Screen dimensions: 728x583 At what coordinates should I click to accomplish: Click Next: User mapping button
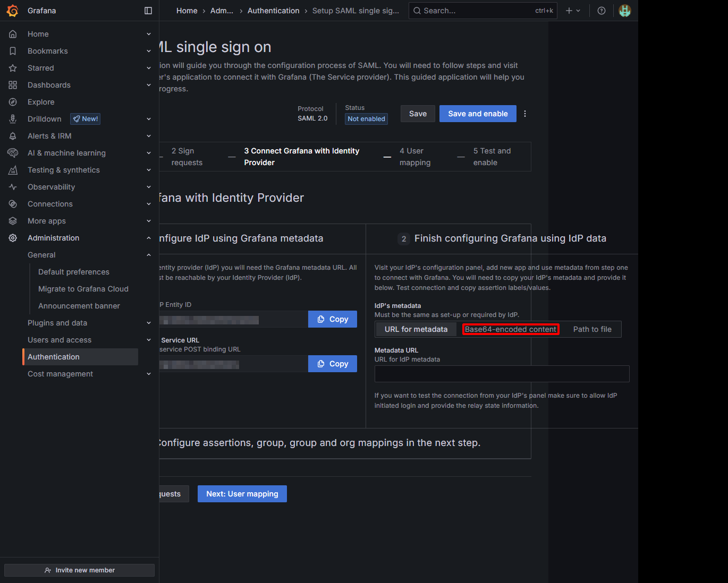pyautogui.click(x=242, y=494)
